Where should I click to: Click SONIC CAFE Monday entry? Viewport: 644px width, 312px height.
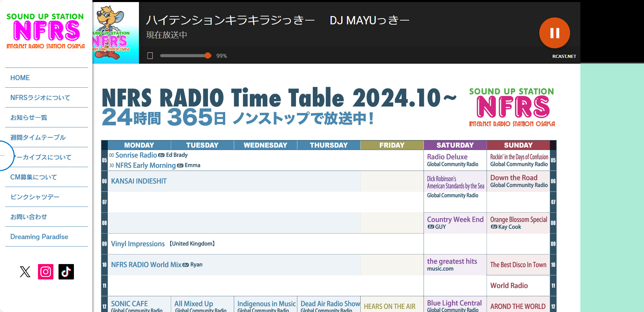(137, 306)
